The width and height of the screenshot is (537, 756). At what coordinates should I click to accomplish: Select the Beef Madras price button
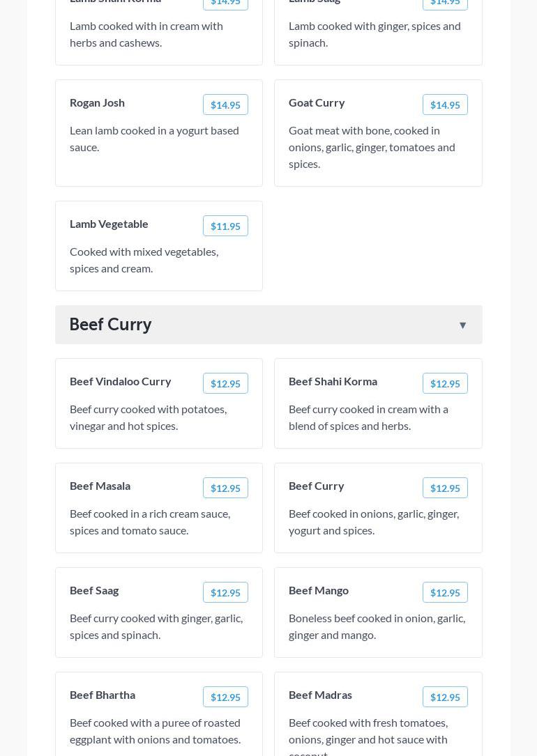(445, 697)
